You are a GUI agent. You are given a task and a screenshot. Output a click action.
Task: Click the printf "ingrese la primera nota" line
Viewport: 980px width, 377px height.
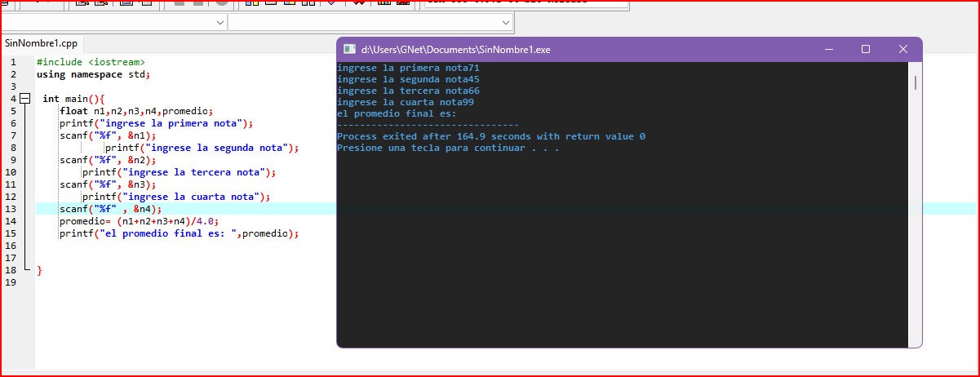click(x=156, y=123)
